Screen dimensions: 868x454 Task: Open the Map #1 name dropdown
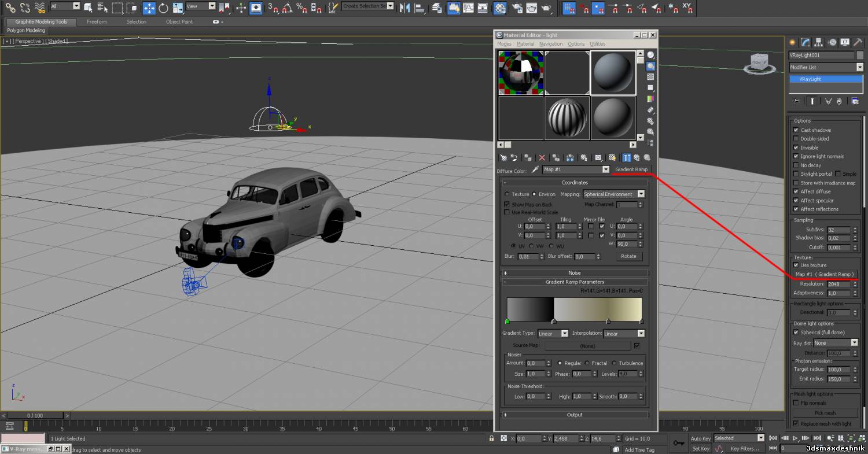click(x=576, y=169)
